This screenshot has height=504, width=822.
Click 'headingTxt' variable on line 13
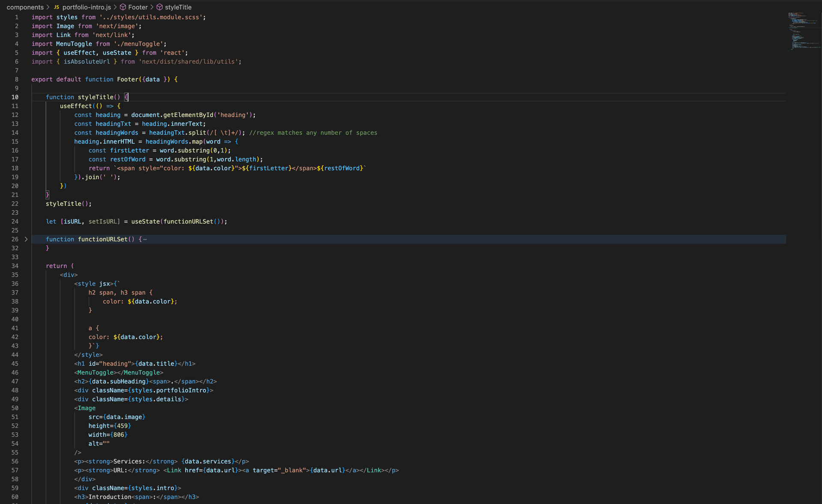tap(113, 124)
